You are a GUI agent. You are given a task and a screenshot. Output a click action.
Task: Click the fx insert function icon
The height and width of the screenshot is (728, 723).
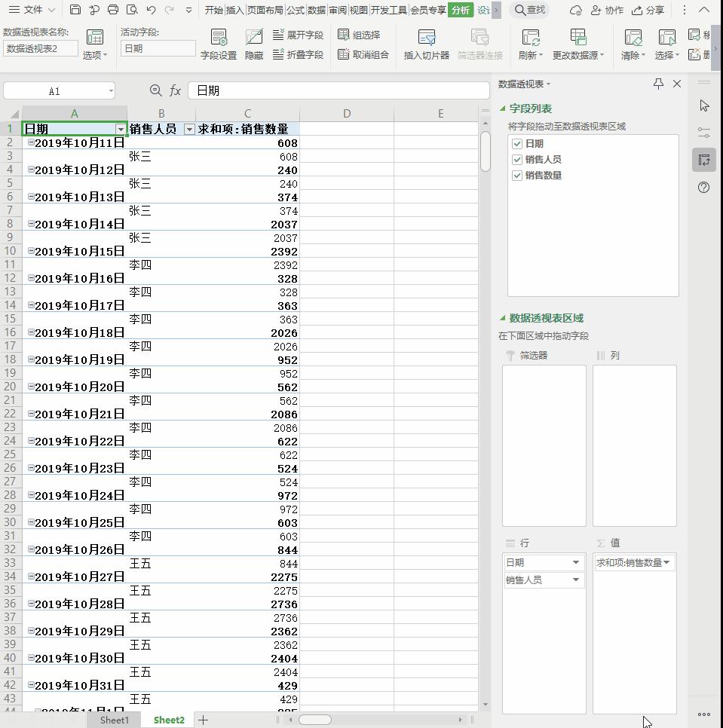tap(175, 90)
